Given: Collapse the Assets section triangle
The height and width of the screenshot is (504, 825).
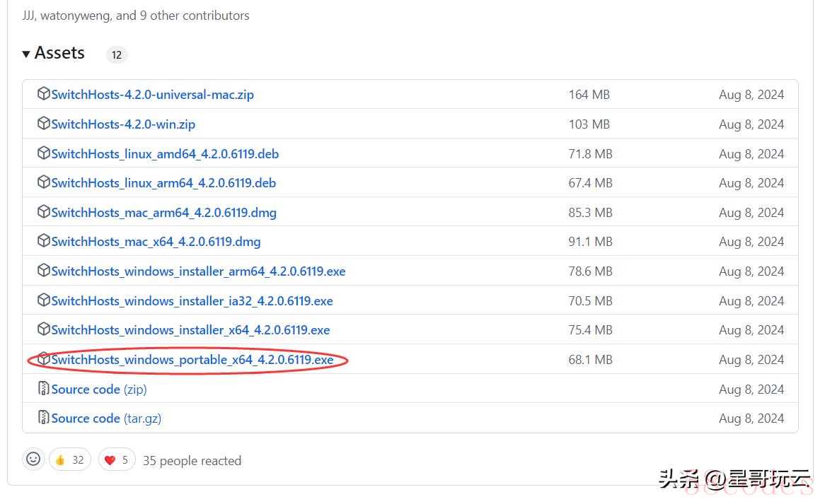Looking at the screenshot, I should click(x=25, y=54).
